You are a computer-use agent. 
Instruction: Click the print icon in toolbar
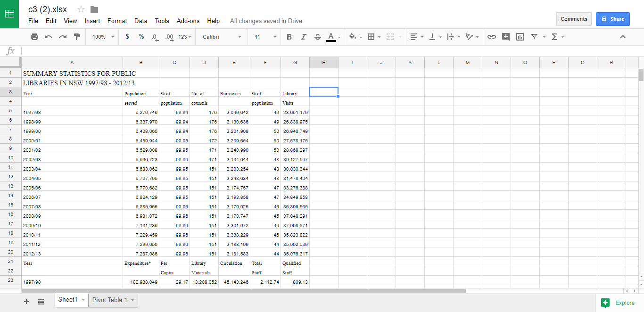pos(34,37)
